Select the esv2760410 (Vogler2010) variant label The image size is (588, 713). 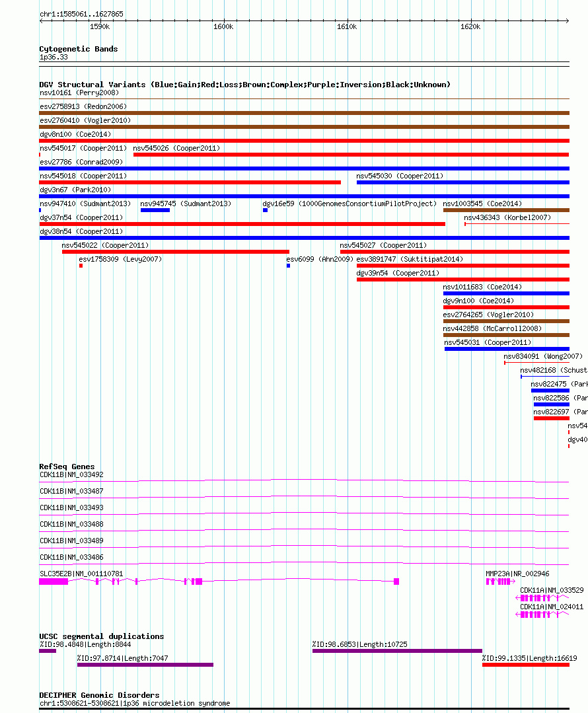85,120
